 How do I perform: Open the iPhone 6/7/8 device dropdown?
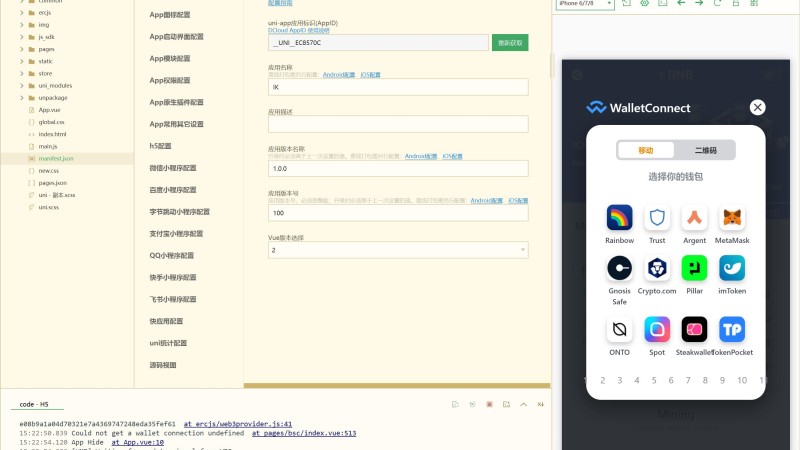[585, 4]
